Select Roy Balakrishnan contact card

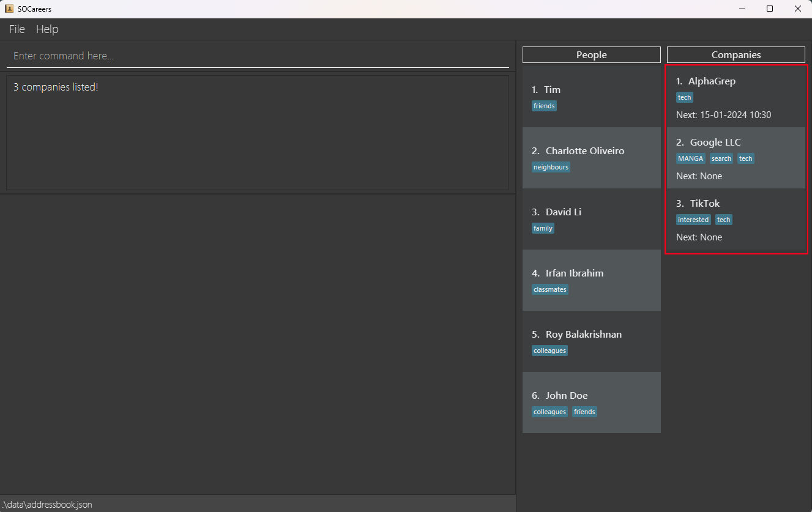(x=591, y=341)
